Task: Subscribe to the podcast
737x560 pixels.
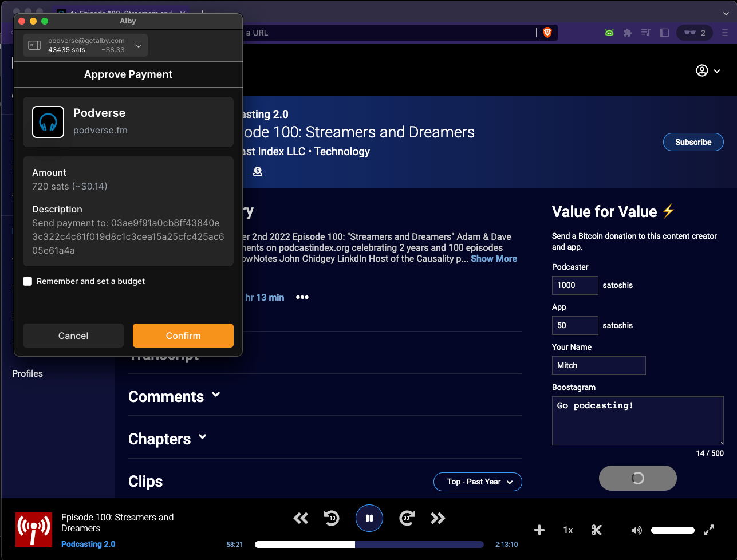Action: point(693,142)
